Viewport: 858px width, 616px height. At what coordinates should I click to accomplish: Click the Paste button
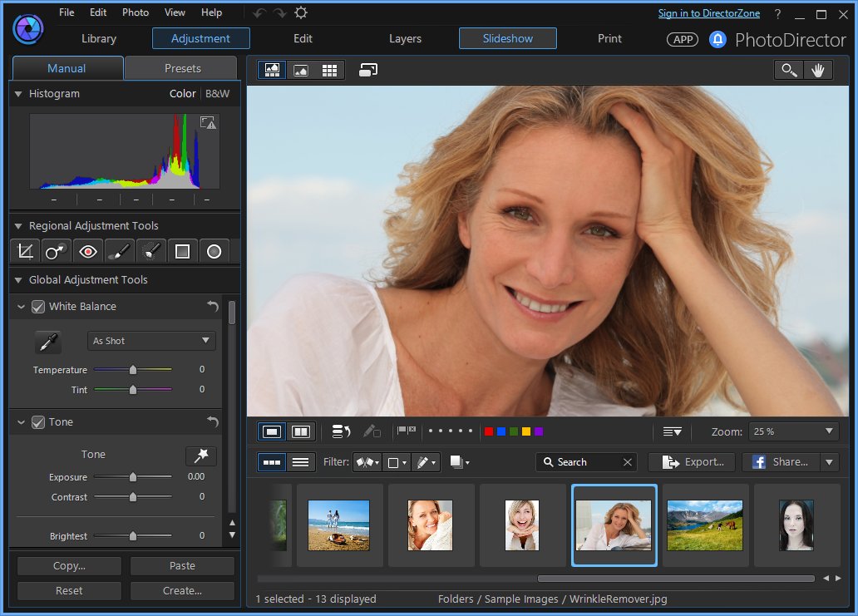pos(182,566)
